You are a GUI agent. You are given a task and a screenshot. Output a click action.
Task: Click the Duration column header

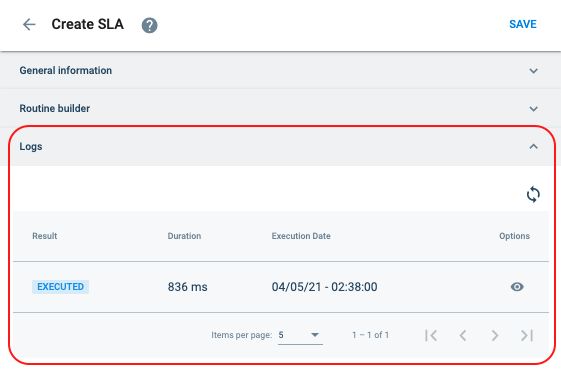(x=184, y=236)
